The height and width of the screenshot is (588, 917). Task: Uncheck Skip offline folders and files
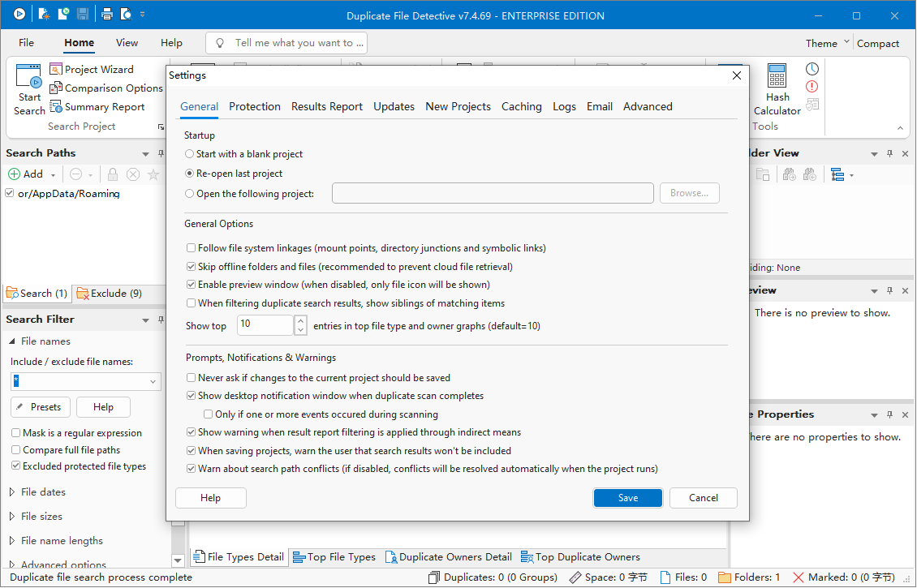(x=192, y=267)
